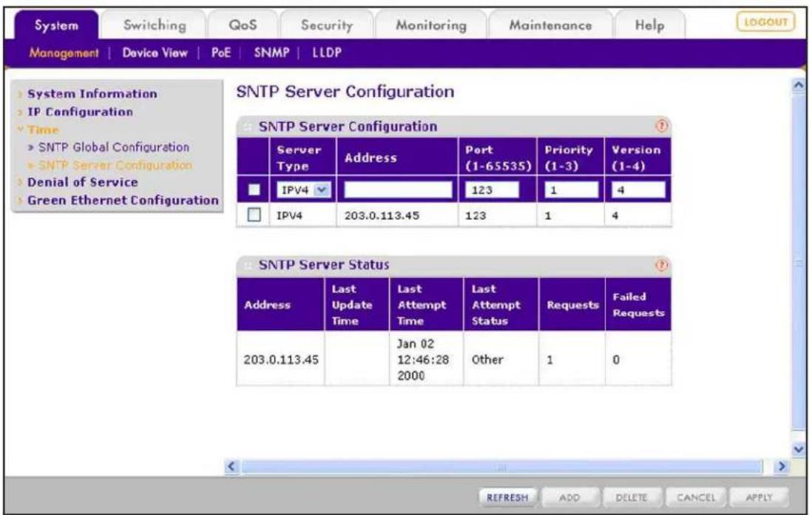Click the ADD button
The height and width of the screenshot is (515, 812).
(569, 497)
